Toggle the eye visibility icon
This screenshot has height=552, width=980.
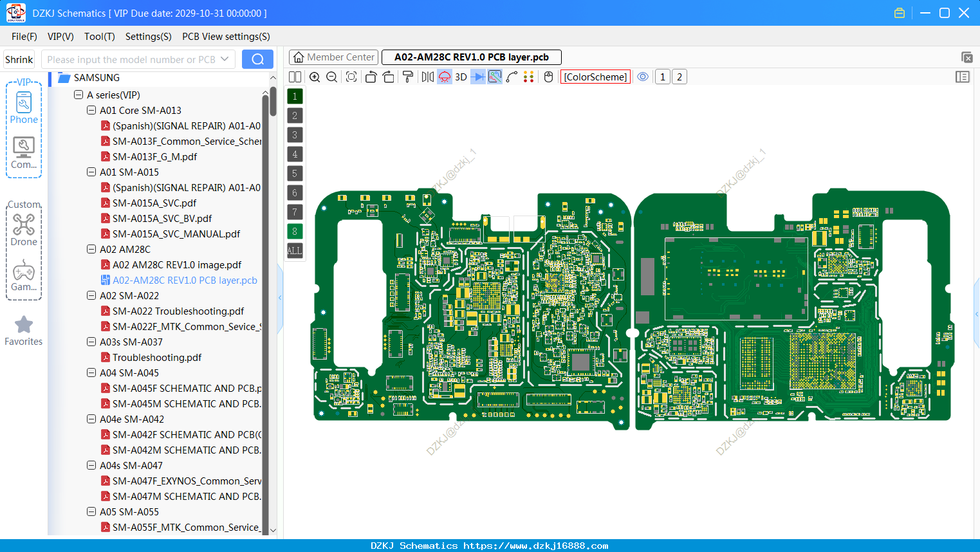(x=643, y=77)
